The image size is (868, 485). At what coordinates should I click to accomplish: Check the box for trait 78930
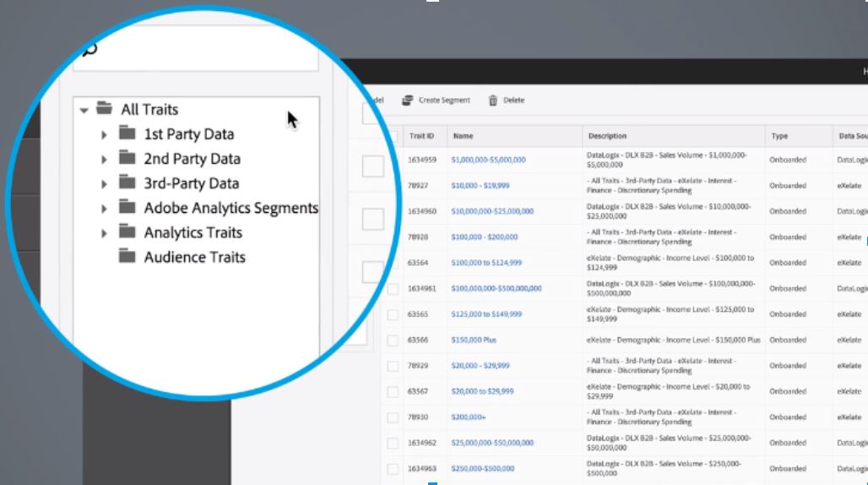pyautogui.click(x=393, y=417)
